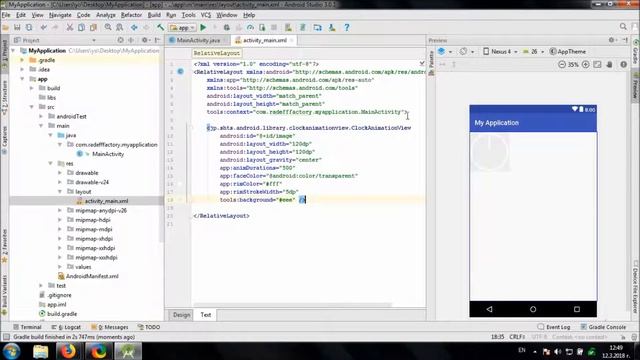Click the Copy toolbar icon
Image resolution: width=640 pixels, height=360 pixels.
(82, 27)
